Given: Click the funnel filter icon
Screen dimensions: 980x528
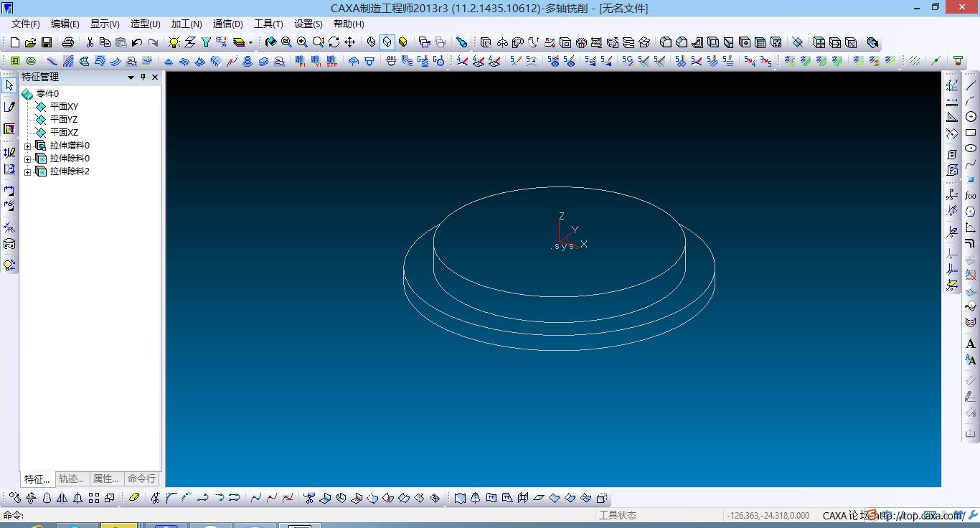Looking at the screenshot, I should click(x=206, y=42).
